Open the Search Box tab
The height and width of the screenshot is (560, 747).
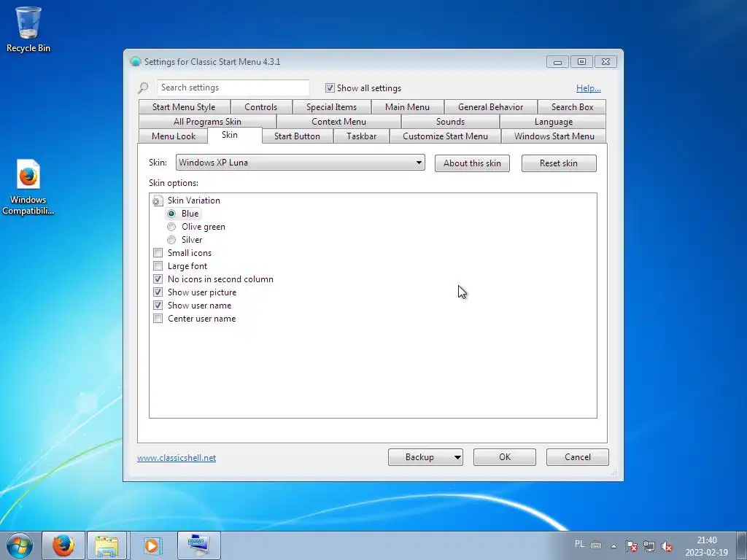572,107
